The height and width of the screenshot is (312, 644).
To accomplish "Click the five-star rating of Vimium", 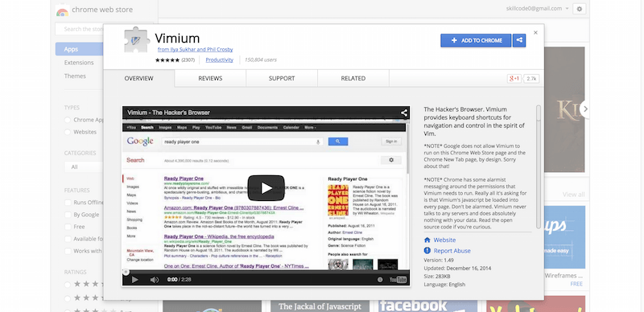I will (x=167, y=60).
